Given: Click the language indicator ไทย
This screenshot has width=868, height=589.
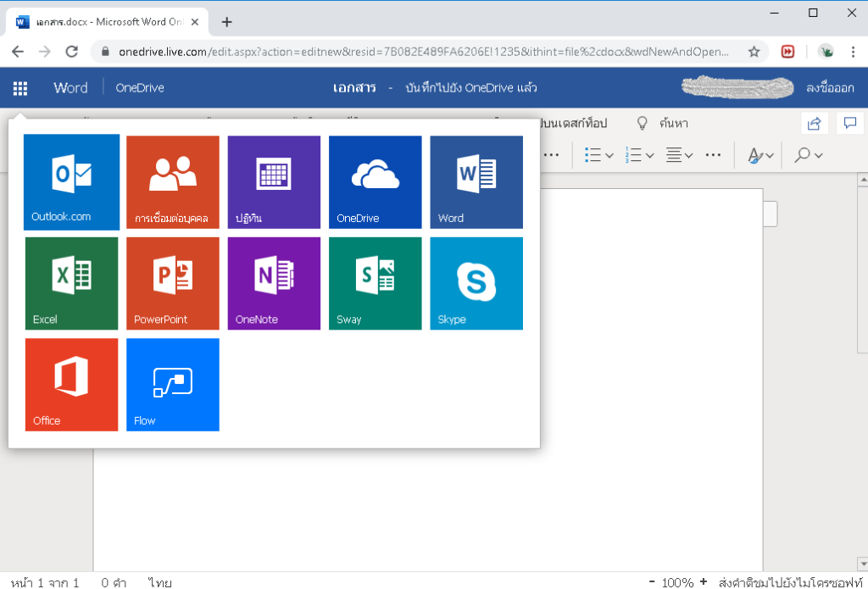Looking at the screenshot, I should [160, 583].
